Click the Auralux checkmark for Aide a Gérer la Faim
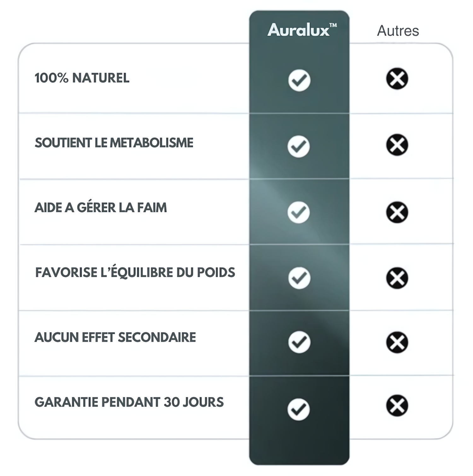The width and height of the screenshot is (473, 476). click(x=299, y=212)
